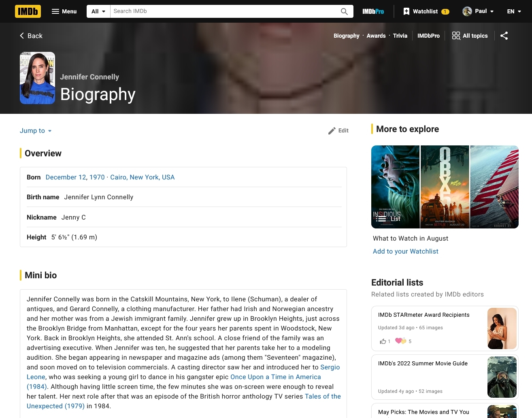Go Back using the chevron link

pyautogui.click(x=31, y=36)
